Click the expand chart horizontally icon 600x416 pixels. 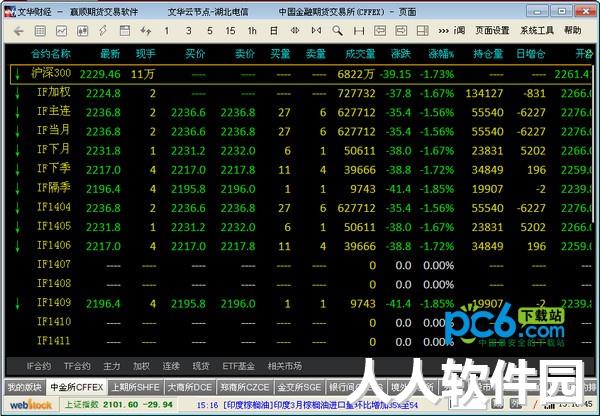click(316, 31)
